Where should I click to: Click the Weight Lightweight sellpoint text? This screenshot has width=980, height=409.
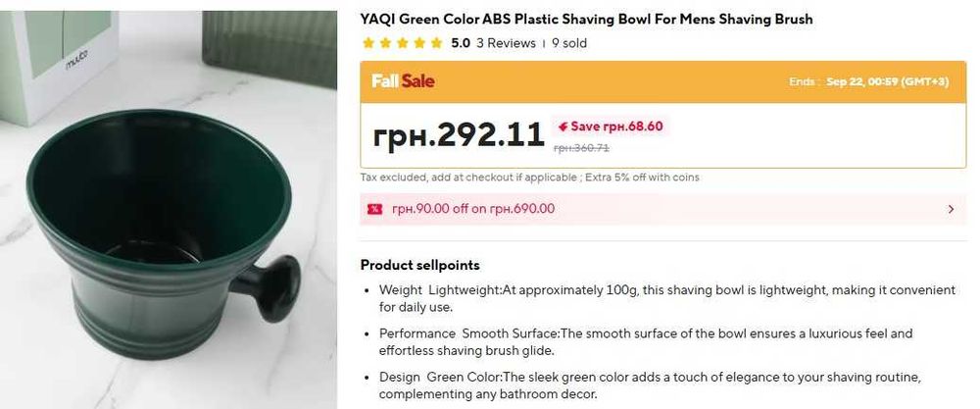(x=666, y=298)
